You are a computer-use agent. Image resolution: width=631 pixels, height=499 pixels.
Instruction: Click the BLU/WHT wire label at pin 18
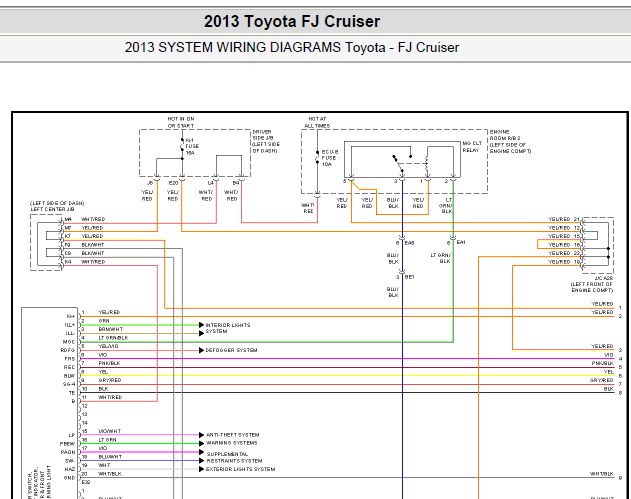coord(110,457)
